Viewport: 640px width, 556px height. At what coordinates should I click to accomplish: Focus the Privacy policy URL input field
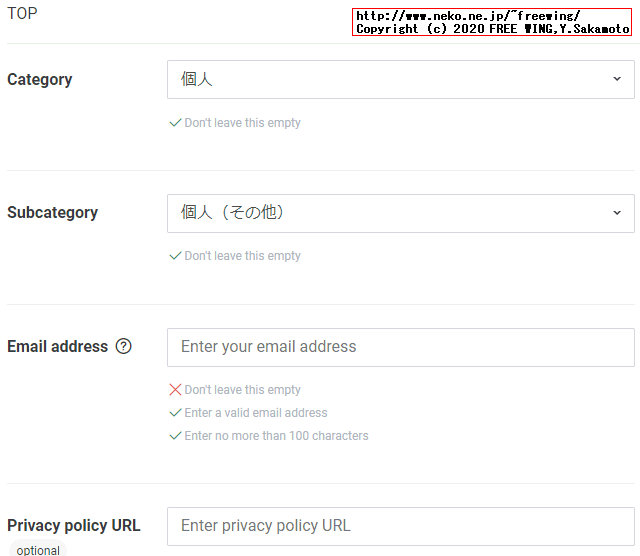coord(400,526)
